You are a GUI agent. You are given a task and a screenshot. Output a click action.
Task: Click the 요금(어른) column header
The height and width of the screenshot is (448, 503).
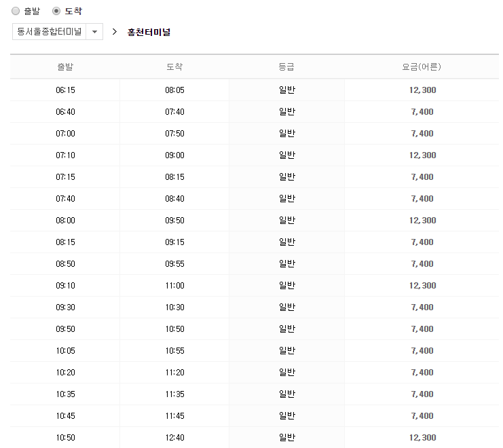pyautogui.click(x=422, y=67)
